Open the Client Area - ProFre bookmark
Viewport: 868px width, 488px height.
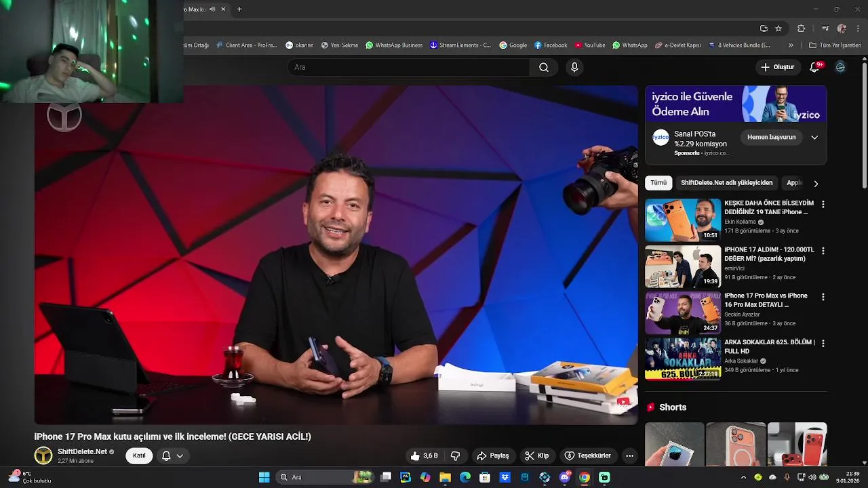247,45
